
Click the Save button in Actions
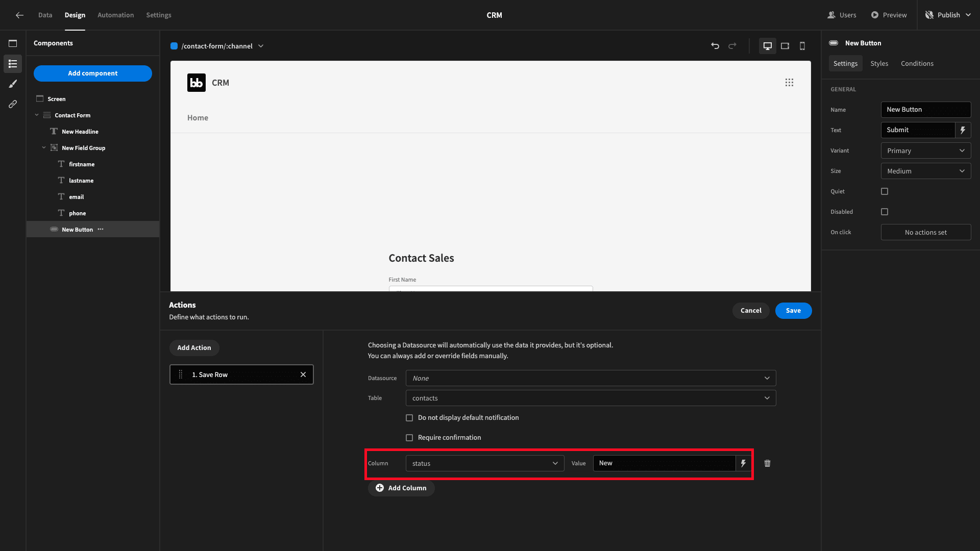pos(793,311)
